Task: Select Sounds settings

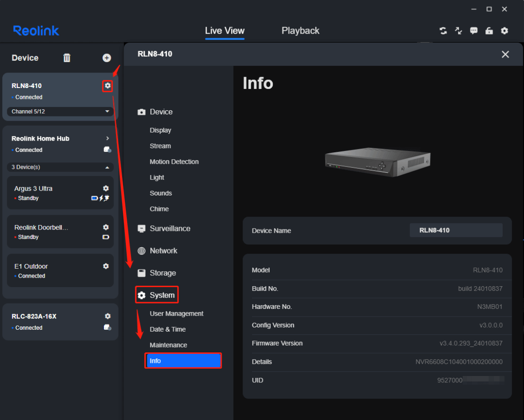Action: coord(161,193)
